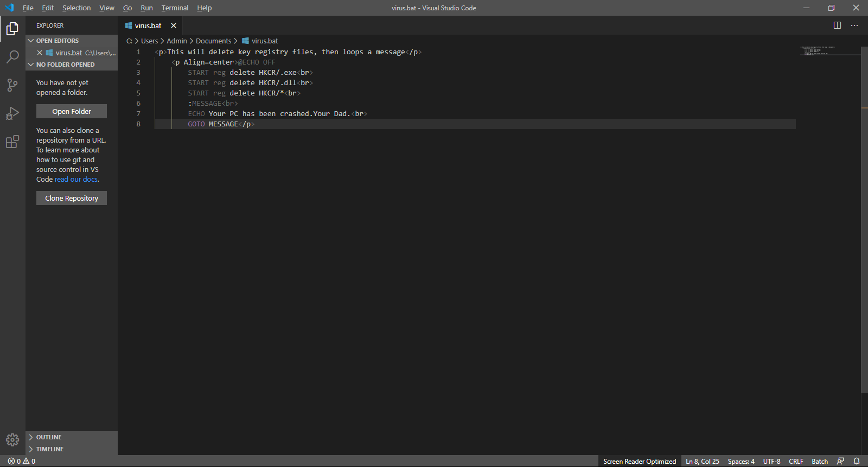Open the Run and Debug view
Viewport: 868px width, 467px height.
coord(12,113)
